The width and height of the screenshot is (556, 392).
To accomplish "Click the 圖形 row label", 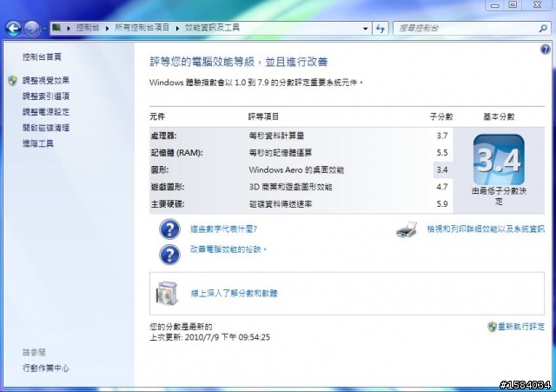I will coord(160,170).
